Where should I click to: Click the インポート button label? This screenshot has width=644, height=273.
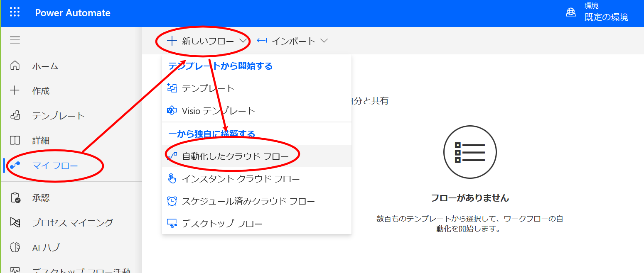294,41
